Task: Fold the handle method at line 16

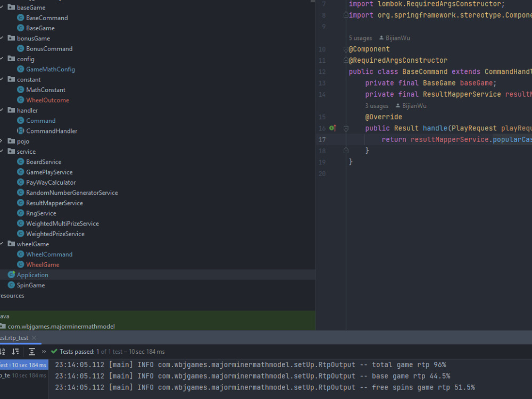Action: [x=346, y=128]
